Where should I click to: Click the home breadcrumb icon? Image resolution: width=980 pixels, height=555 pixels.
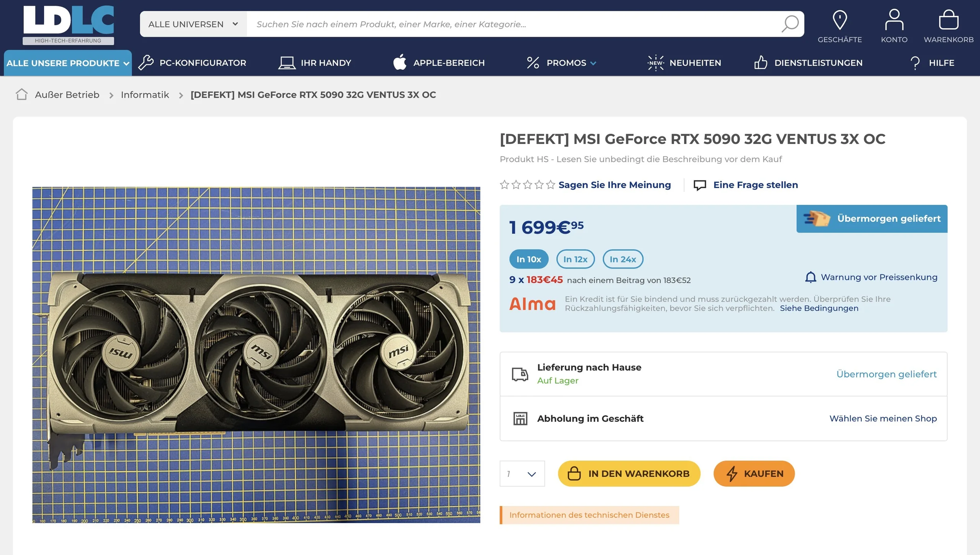pos(22,95)
